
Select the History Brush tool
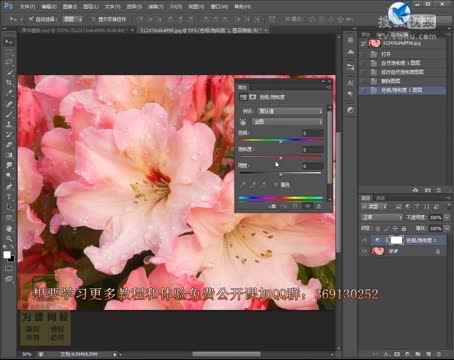click(9, 135)
